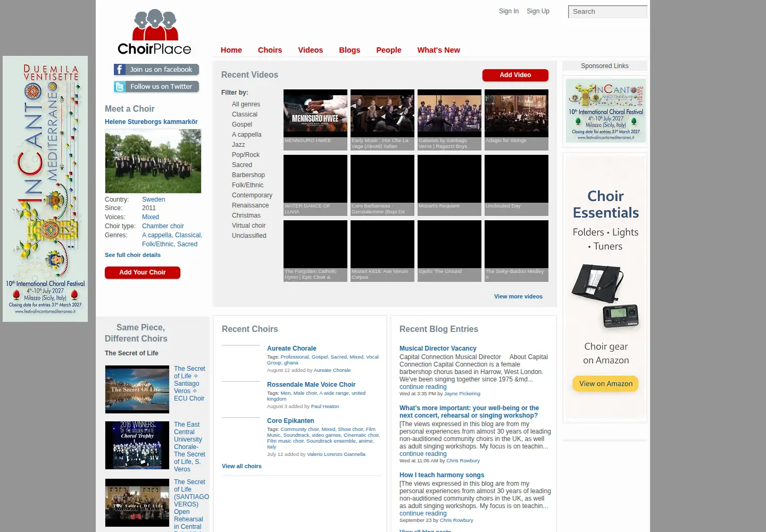The height and width of the screenshot is (532, 766).
Task: Filter by Renaissance genre
Action: (x=251, y=205)
